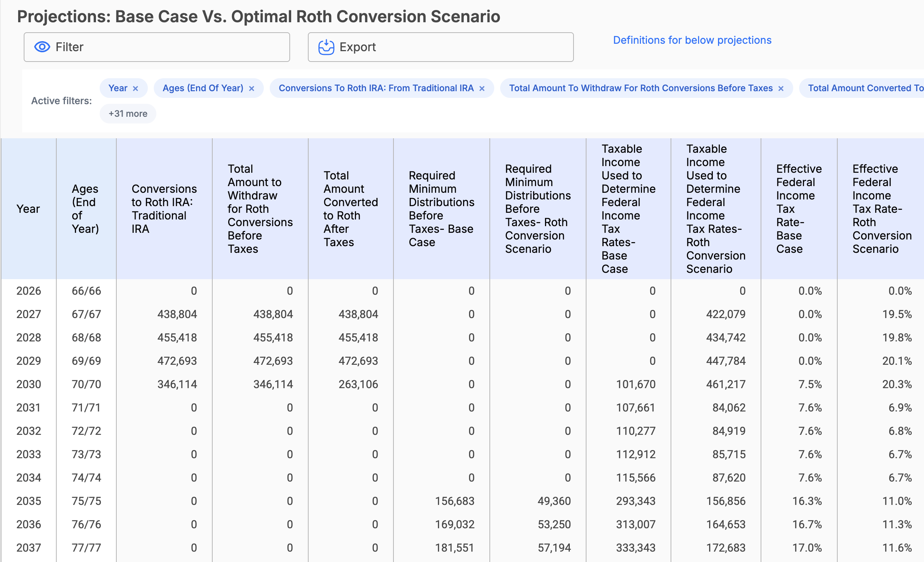The height and width of the screenshot is (562, 924).
Task: Click the 72/72 ages cell
Action: [x=86, y=431]
